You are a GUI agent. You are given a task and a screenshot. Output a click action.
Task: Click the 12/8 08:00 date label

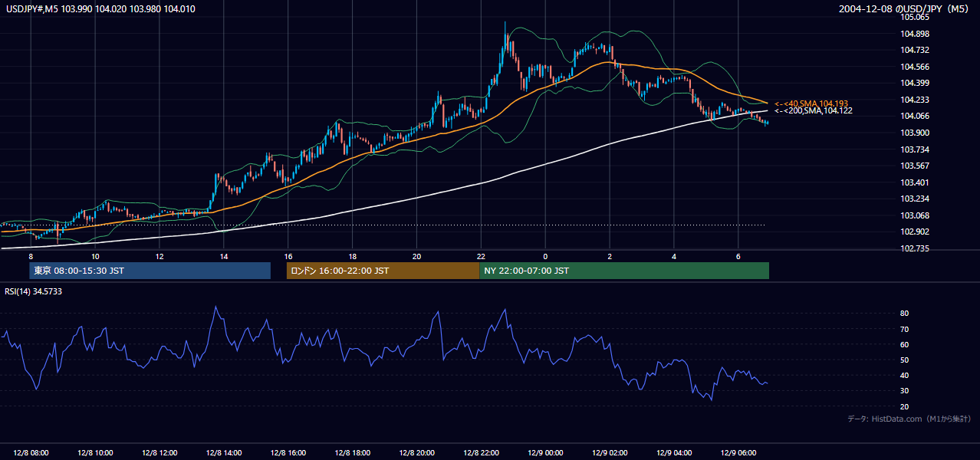click(x=31, y=452)
